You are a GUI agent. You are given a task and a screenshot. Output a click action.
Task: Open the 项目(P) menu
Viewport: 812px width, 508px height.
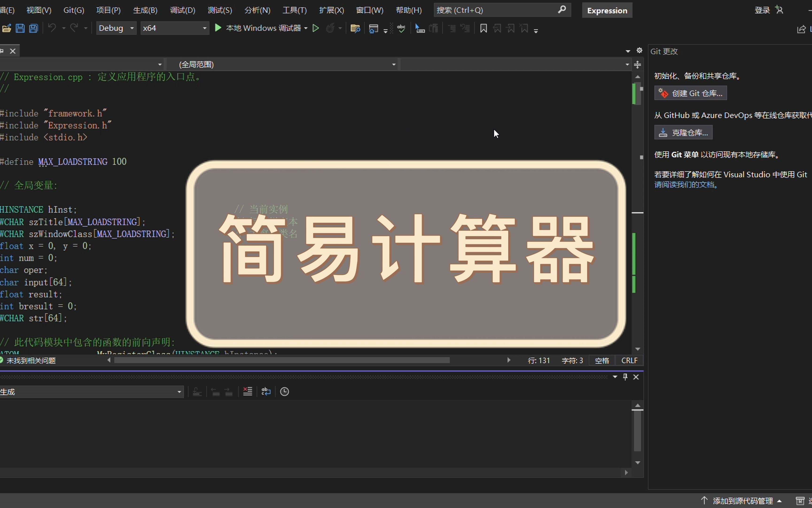108,10
